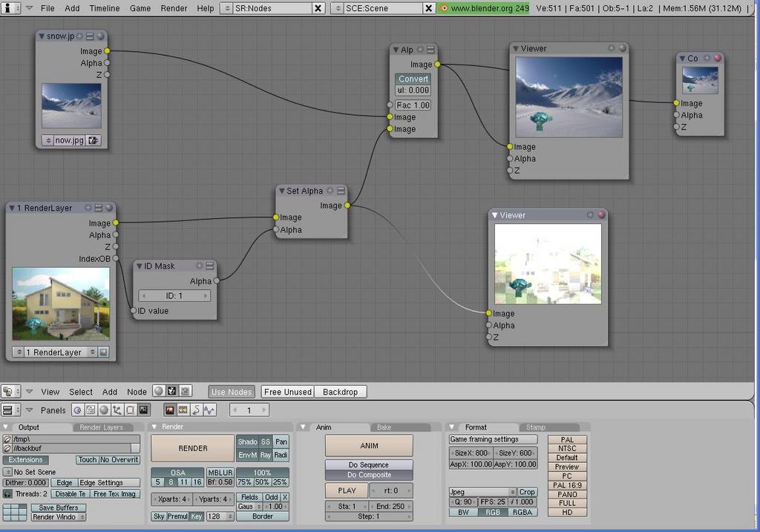Toggle the Use Nodes button
This screenshot has width=760, height=532.
[232, 392]
